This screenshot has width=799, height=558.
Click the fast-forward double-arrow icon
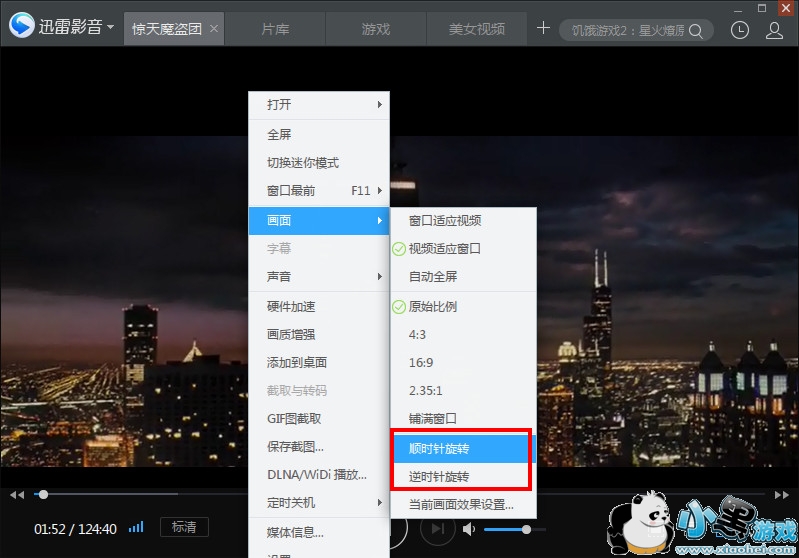point(782,495)
